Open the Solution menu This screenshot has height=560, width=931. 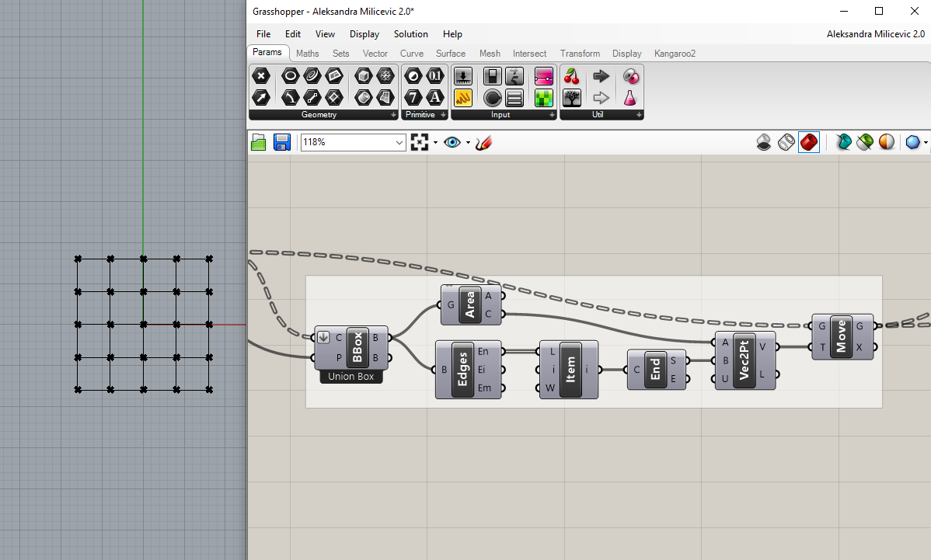pos(411,34)
